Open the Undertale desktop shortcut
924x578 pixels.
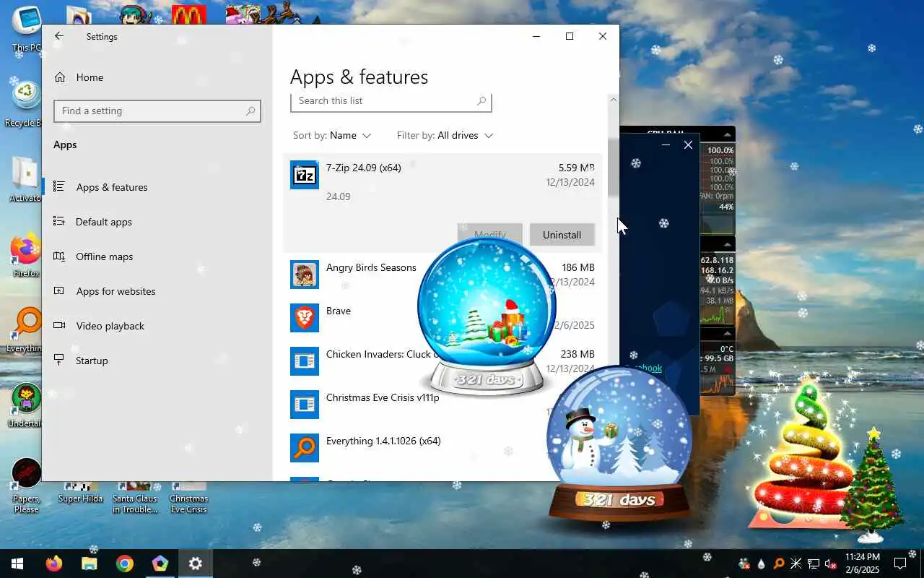tap(26, 405)
